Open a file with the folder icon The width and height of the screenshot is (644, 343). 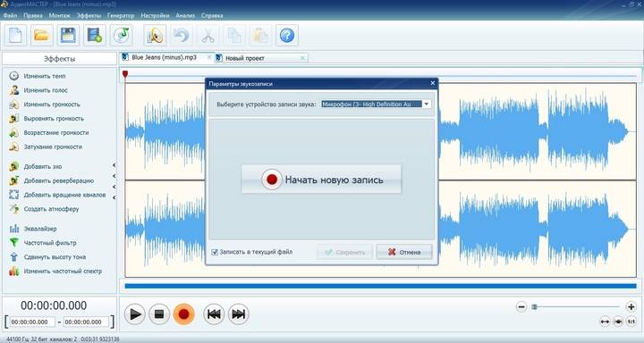pyautogui.click(x=41, y=36)
